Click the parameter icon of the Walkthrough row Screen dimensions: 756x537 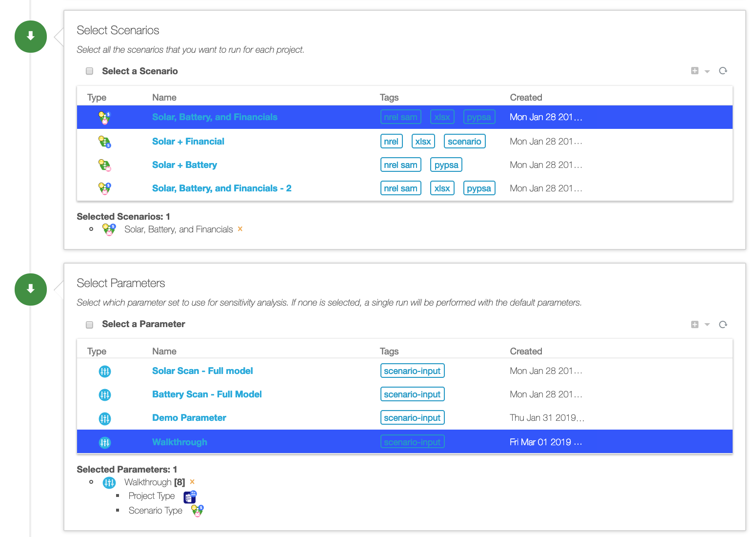(105, 443)
